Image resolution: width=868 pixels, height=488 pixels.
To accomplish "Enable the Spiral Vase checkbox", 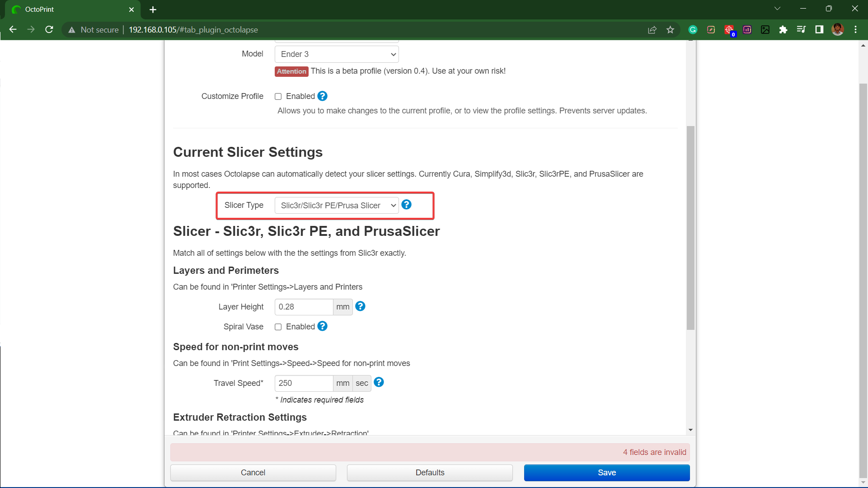I will (x=278, y=327).
